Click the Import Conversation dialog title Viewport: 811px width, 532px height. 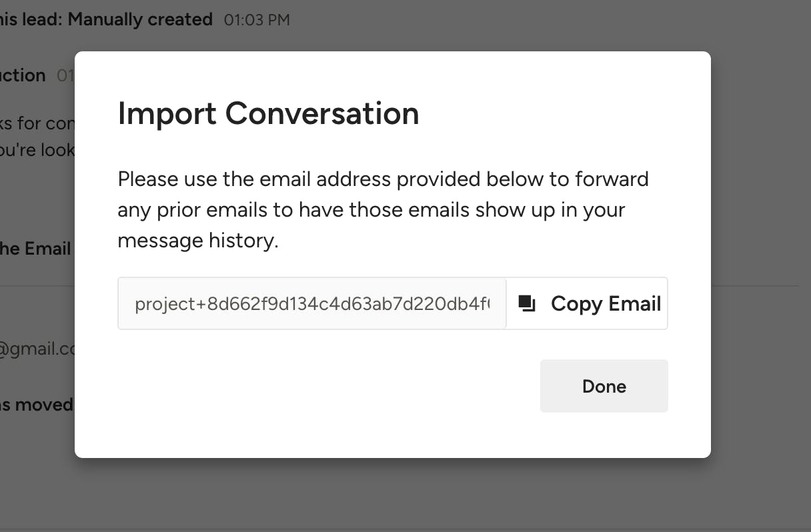268,113
